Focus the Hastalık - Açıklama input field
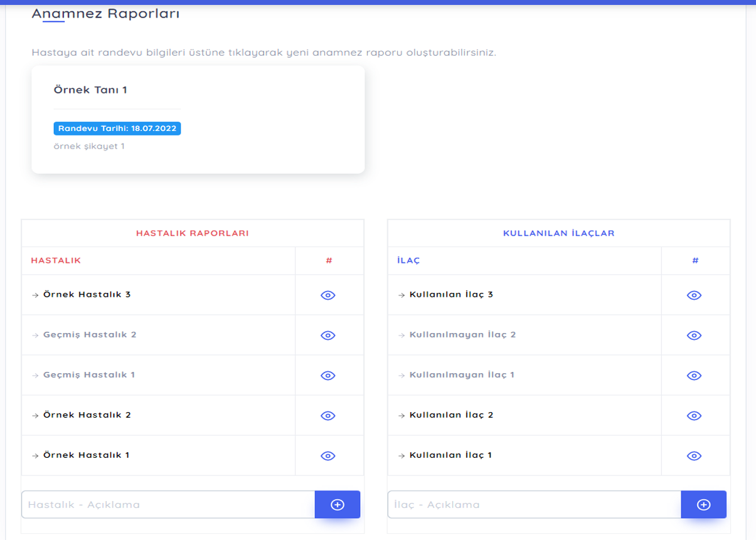756x540 pixels. click(x=168, y=504)
